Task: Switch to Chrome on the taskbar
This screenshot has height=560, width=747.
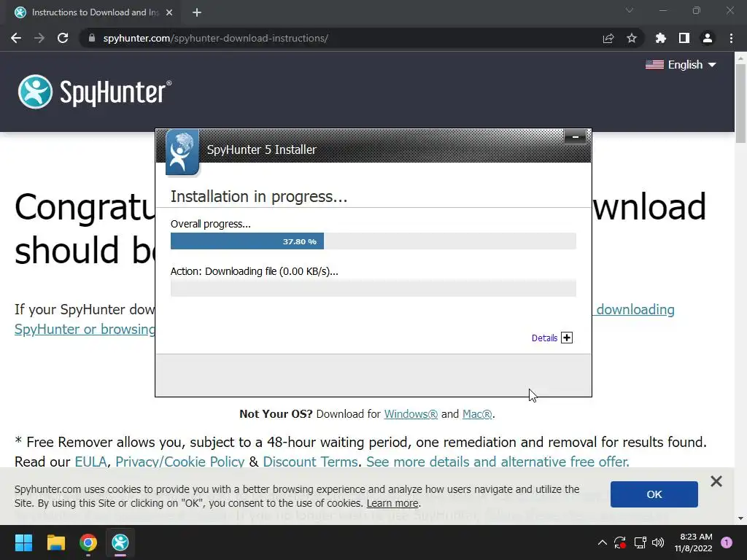Action: (88, 542)
